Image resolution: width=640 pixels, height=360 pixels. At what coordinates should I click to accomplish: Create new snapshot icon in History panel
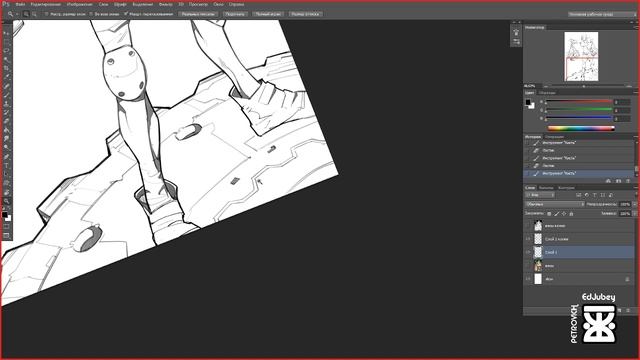tap(618, 181)
